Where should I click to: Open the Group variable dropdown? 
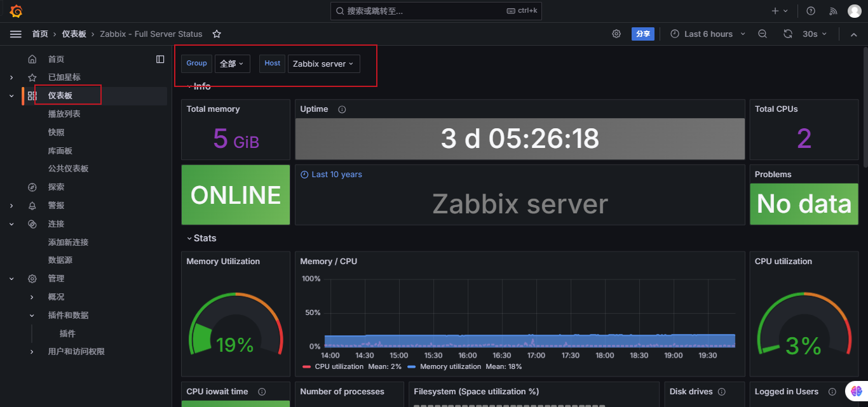233,63
